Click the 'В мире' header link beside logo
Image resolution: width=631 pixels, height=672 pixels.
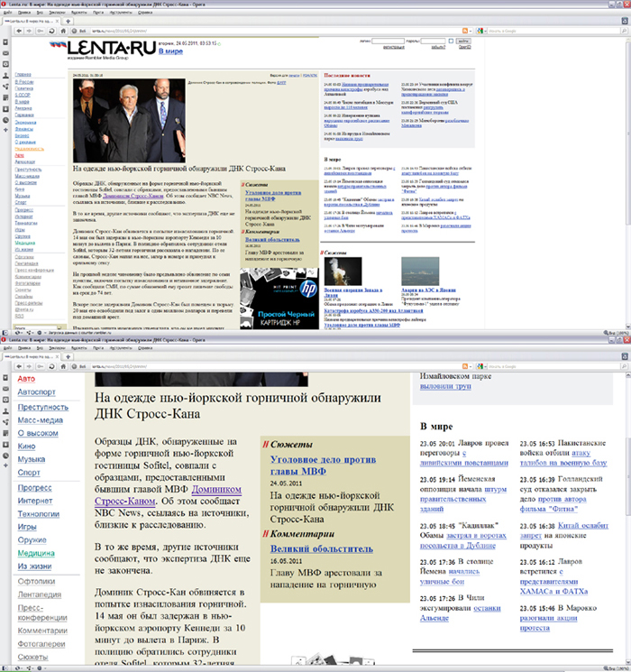tap(173, 51)
